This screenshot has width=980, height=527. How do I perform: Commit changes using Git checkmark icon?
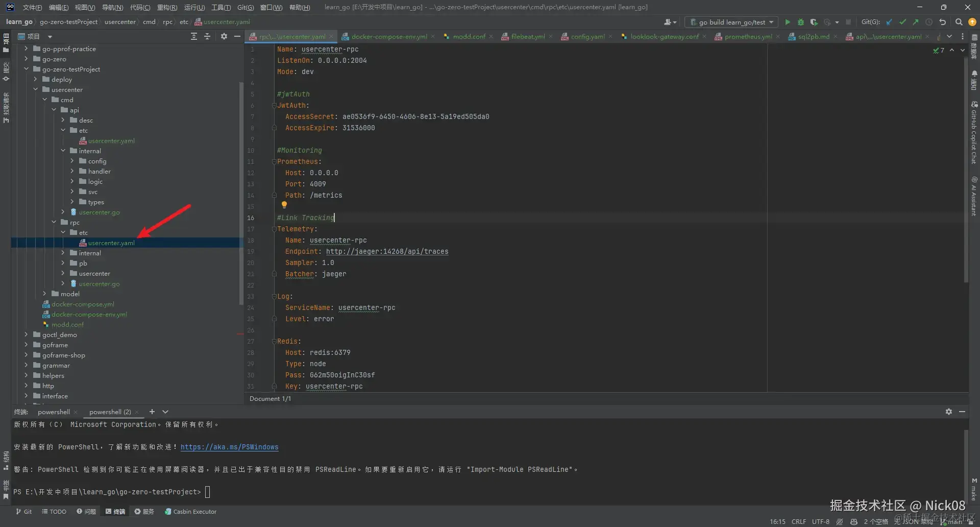[902, 22]
